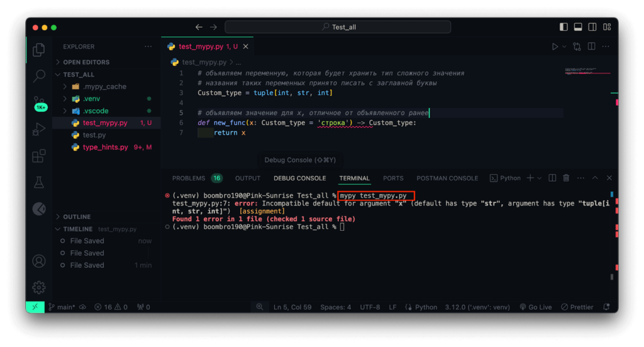Click the Test_all command center search box
The image size is (644, 347).
(x=338, y=27)
